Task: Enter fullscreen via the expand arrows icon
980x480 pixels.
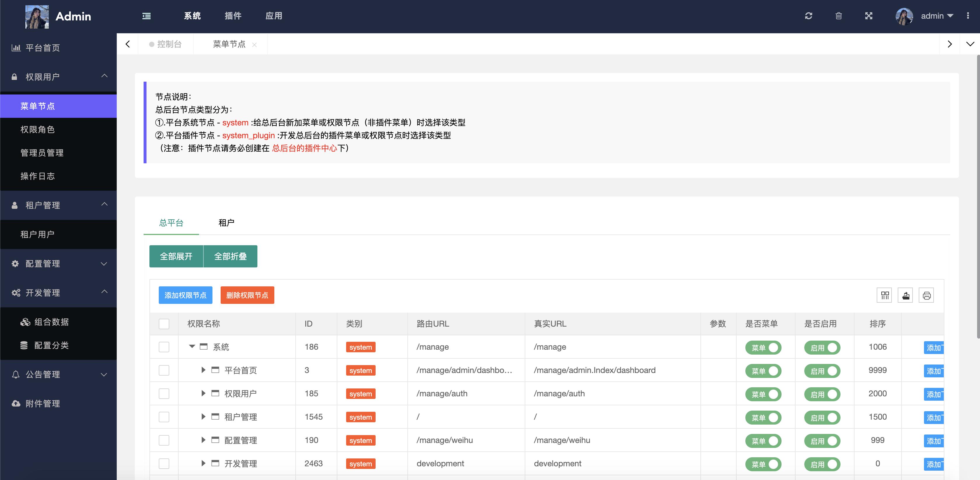Action: (x=869, y=16)
